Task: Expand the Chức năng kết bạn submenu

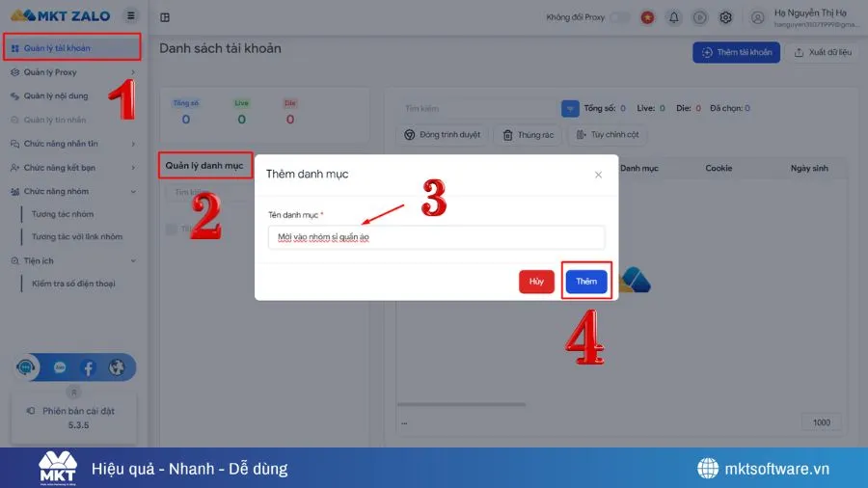Action: click(x=133, y=168)
